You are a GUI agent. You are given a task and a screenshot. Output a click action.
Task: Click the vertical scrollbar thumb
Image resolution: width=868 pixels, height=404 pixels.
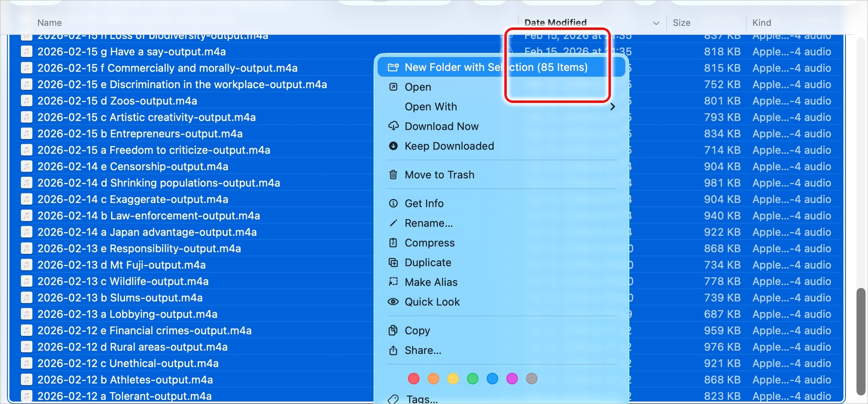coord(861,341)
